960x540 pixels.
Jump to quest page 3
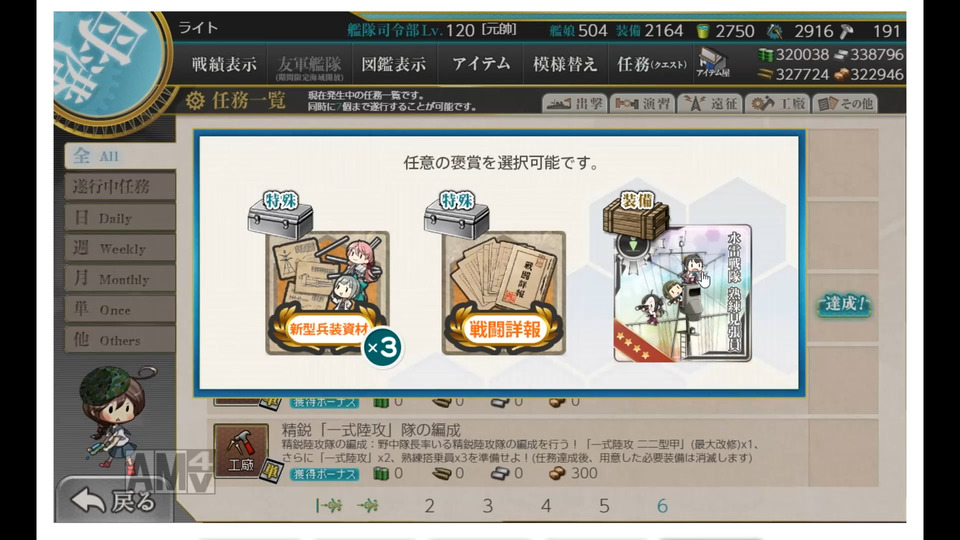pos(487,506)
